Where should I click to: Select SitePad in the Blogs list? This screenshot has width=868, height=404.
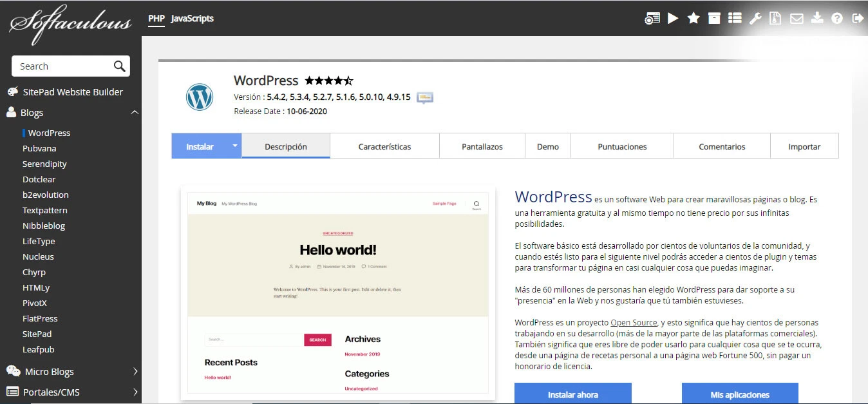point(37,334)
